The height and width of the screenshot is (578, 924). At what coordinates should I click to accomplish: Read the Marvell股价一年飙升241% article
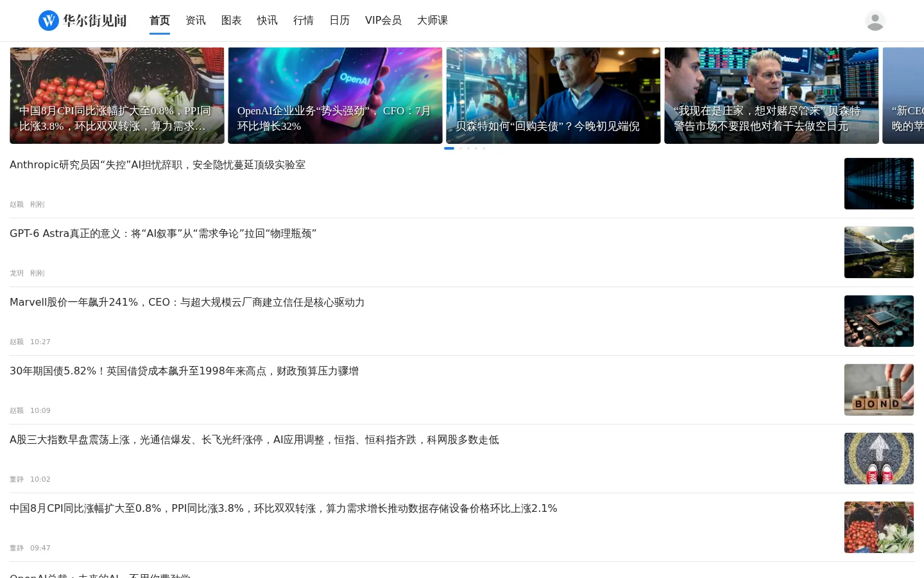point(187,302)
